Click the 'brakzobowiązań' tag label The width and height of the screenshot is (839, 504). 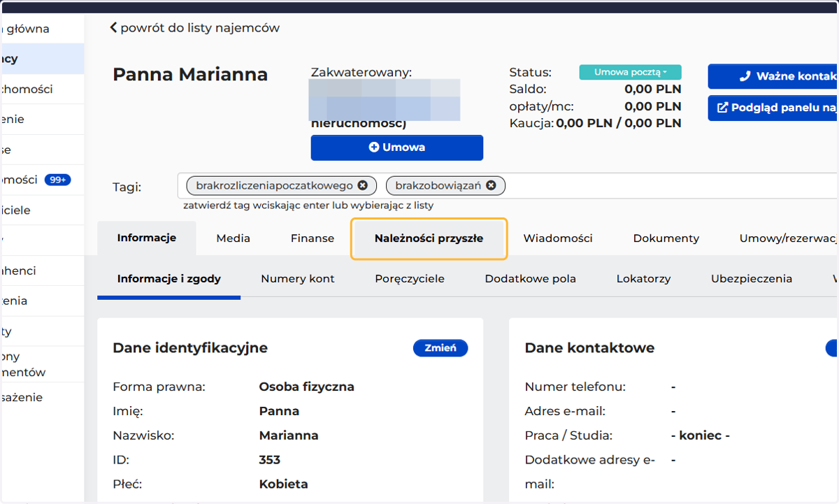438,186
